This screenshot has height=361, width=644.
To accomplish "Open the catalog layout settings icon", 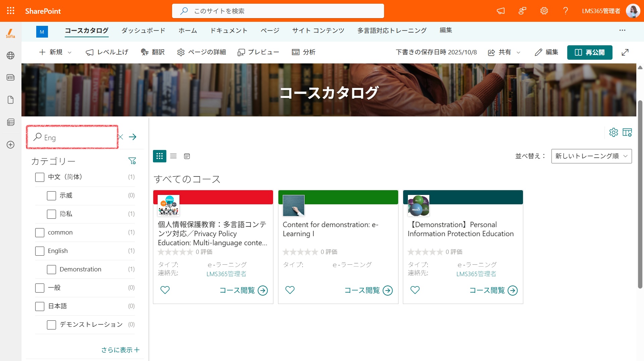I will pos(627,132).
